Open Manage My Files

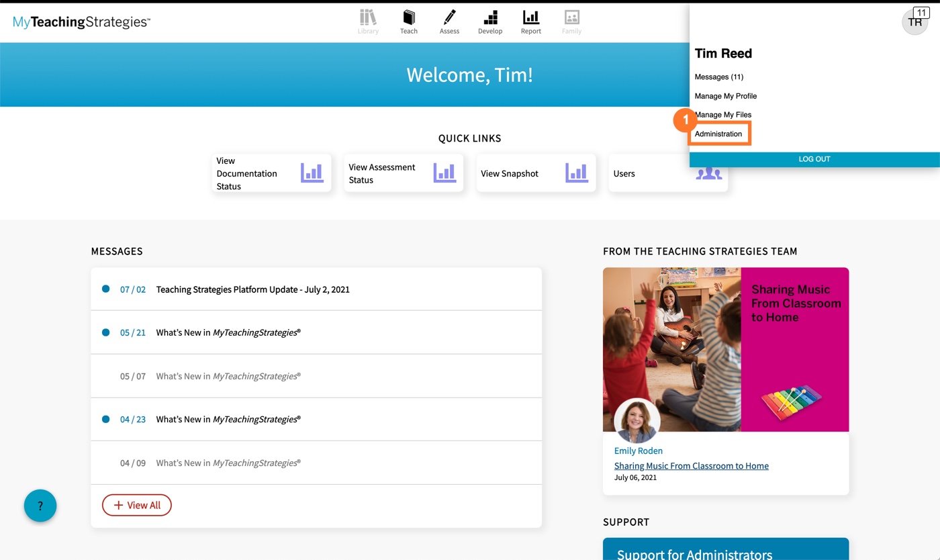[723, 114]
